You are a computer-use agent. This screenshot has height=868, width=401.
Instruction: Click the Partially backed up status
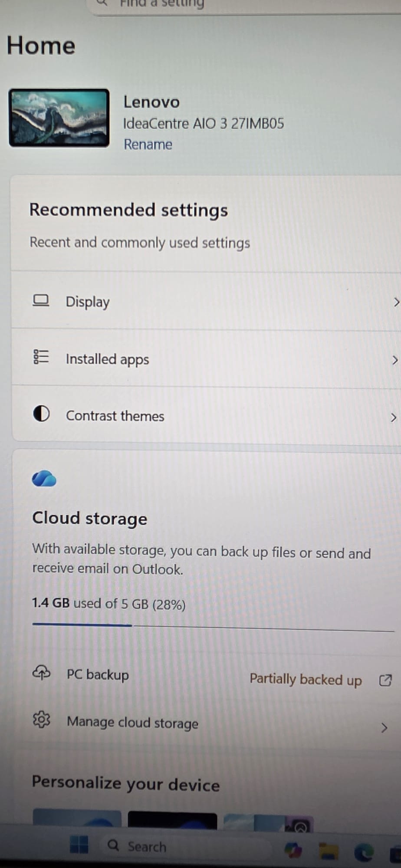[306, 679]
